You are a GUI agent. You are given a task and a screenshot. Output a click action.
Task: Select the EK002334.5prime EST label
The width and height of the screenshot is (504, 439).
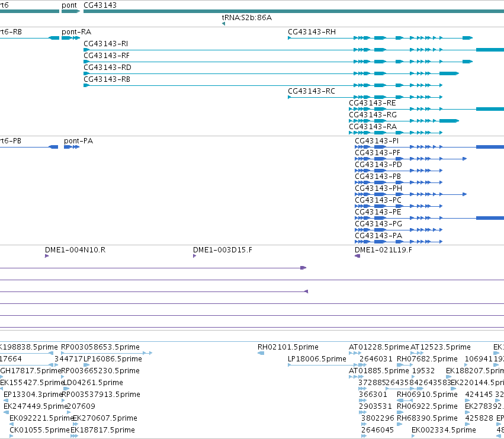[444, 430]
